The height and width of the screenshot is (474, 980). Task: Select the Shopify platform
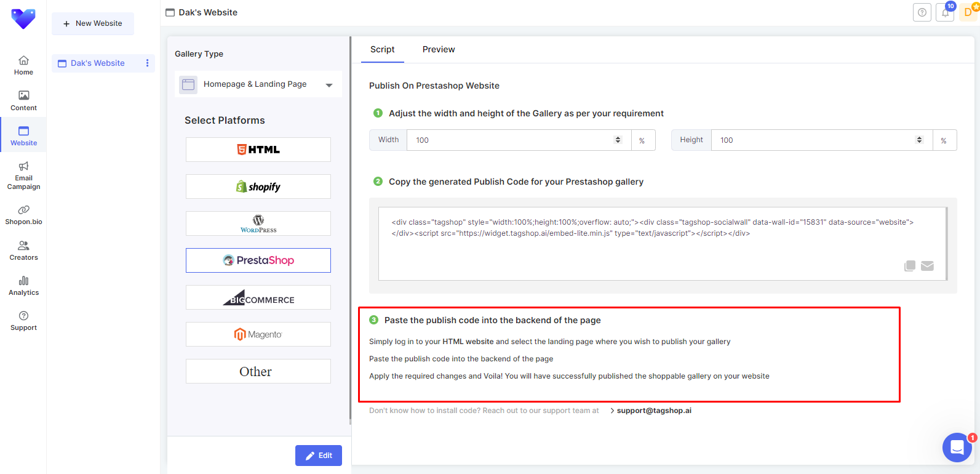point(258,187)
